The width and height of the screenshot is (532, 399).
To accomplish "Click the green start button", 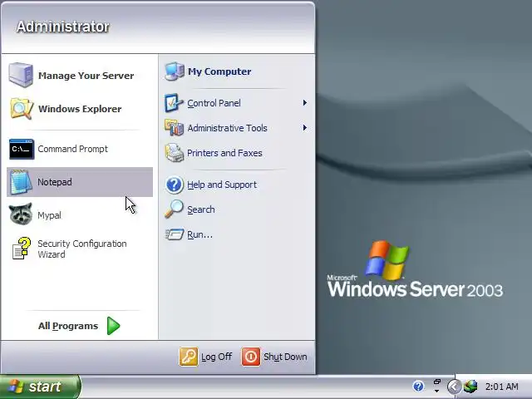I will coord(40,387).
